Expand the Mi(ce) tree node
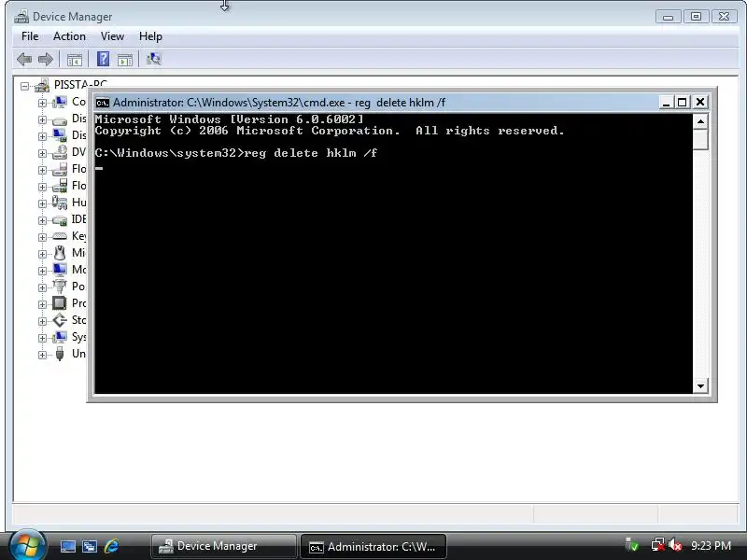The image size is (747, 560). 42,254
